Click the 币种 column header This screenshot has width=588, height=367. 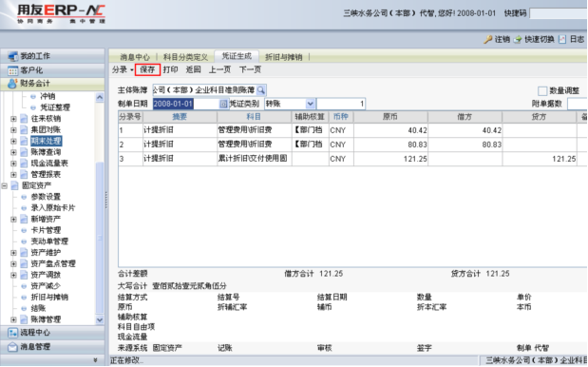click(341, 117)
